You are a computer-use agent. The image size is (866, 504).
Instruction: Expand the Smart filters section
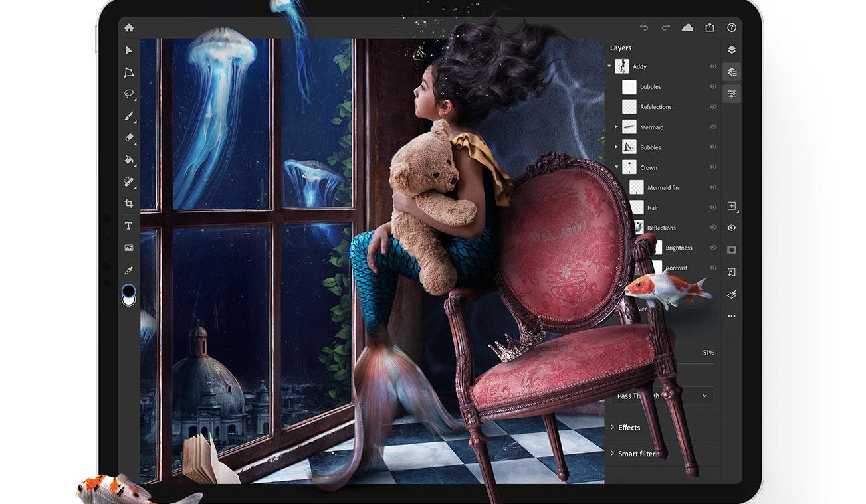(x=637, y=454)
